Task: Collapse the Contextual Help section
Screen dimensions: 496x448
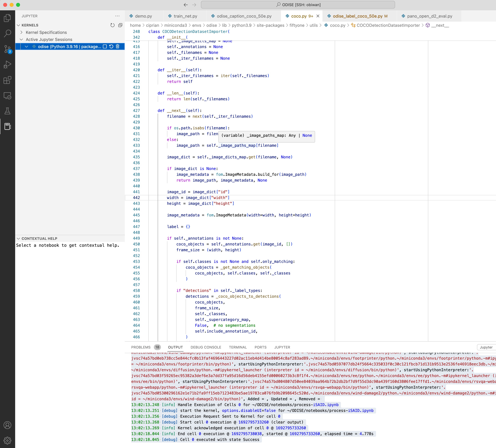Action: pos(19,238)
